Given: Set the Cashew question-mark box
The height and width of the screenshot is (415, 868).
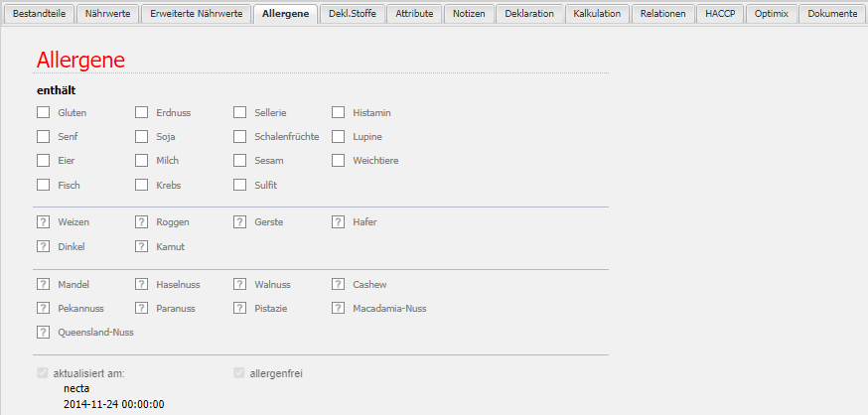Looking at the screenshot, I should (338, 284).
